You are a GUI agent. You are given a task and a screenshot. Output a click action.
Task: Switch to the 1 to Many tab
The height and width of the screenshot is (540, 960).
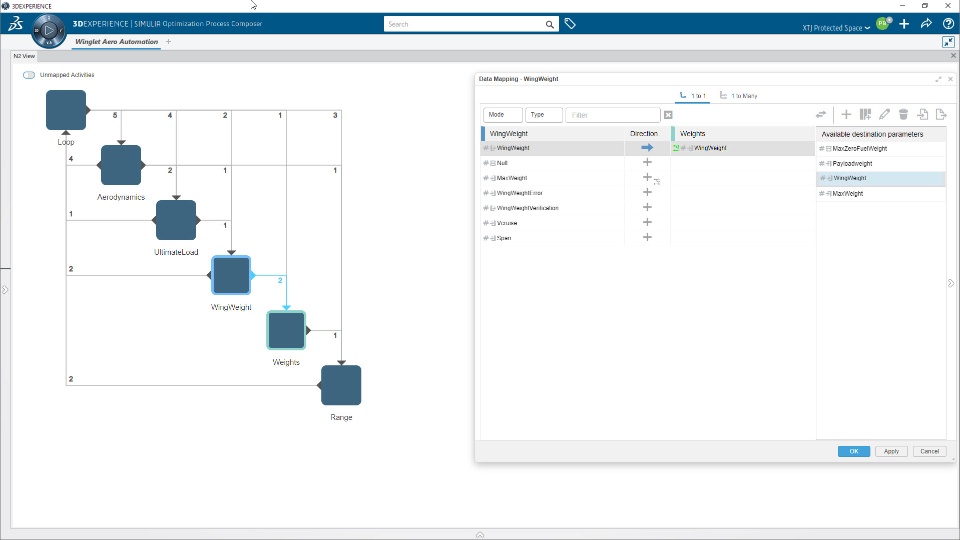coord(738,96)
